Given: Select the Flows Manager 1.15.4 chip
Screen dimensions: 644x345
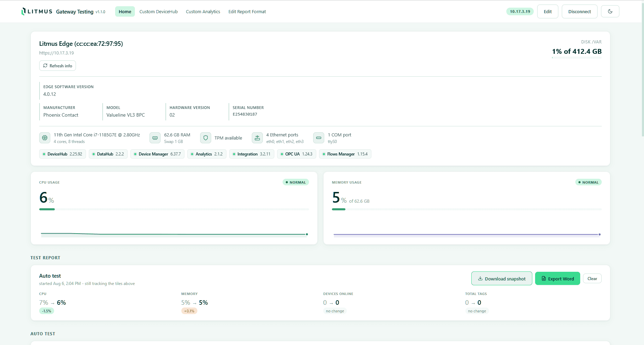Looking at the screenshot, I should pyautogui.click(x=345, y=154).
